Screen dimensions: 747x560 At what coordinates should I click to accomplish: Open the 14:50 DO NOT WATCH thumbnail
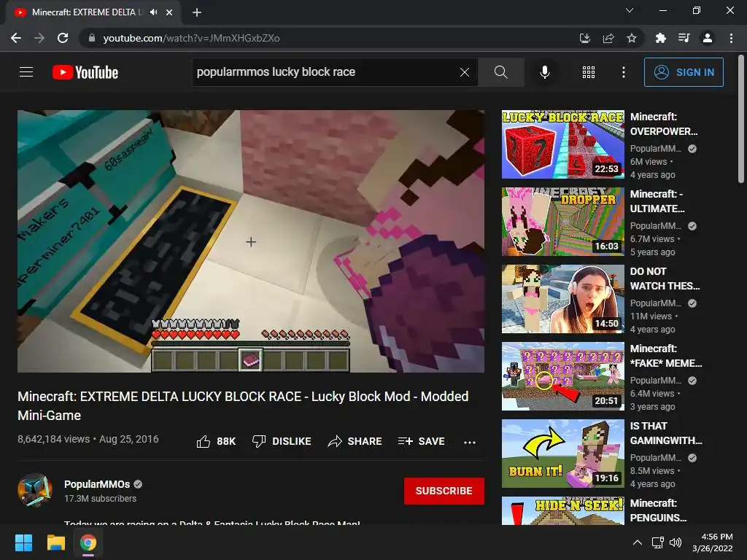tap(562, 298)
